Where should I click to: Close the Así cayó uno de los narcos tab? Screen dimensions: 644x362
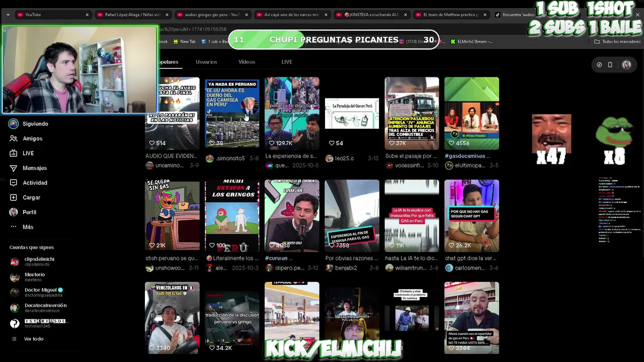tap(326, 15)
